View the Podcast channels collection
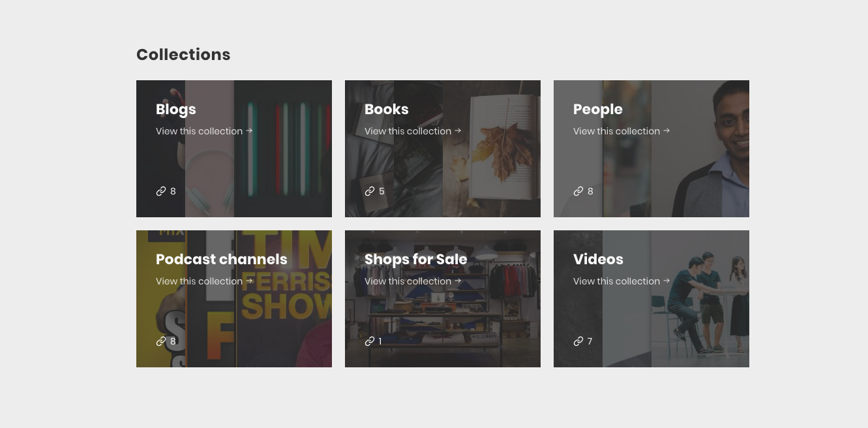The image size is (868, 428). coord(199,281)
